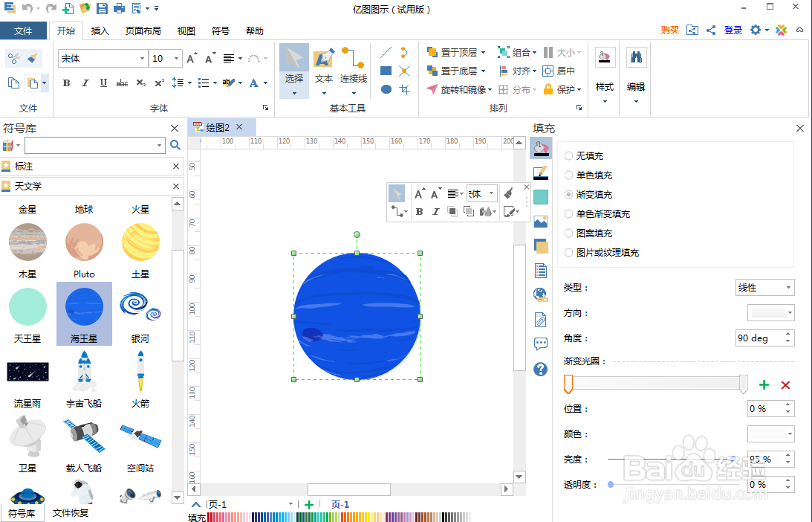
Task: Switch to the 帮助 ribbon tab
Action: click(x=255, y=31)
